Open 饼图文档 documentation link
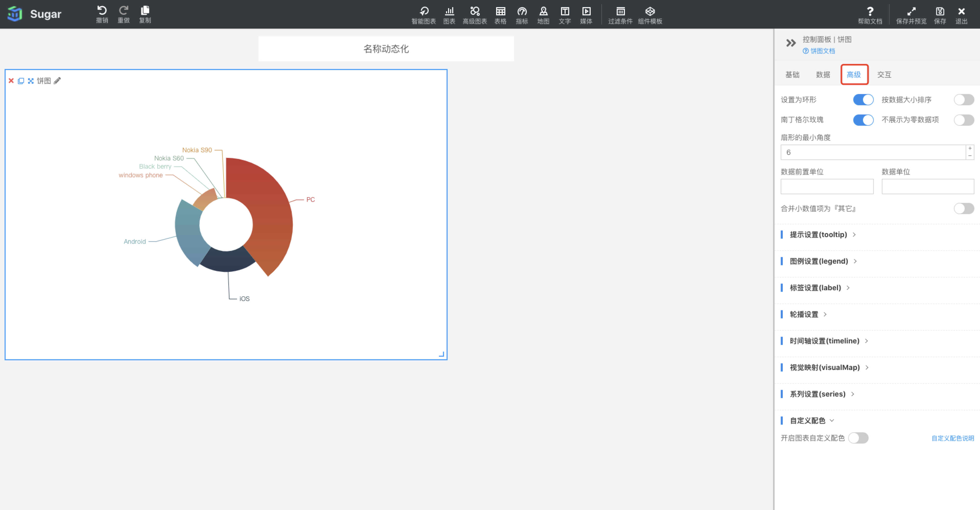Viewport: 980px width, 510px height. pyautogui.click(x=819, y=51)
